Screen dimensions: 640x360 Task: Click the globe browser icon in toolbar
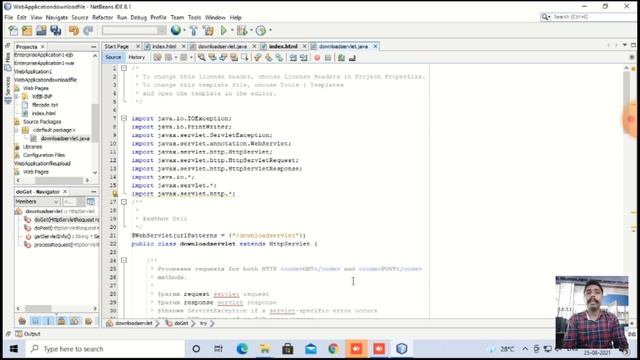coord(176,30)
